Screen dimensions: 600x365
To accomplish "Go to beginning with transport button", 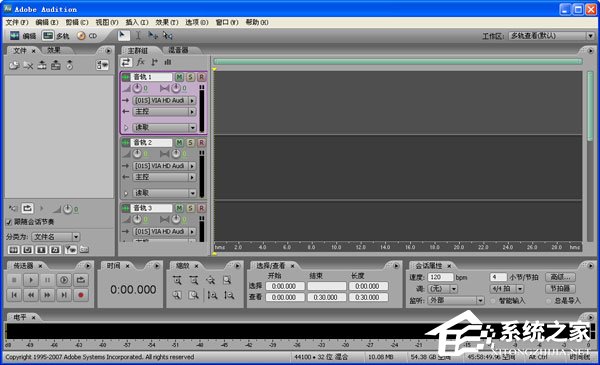I will (x=14, y=295).
